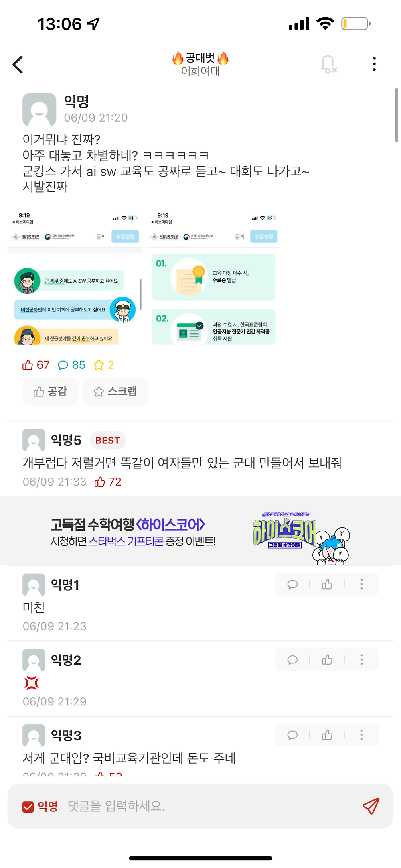The width and height of the screenshot is (401, 868).
Task: Tap the back arrow icon
Action: [18, 64]
